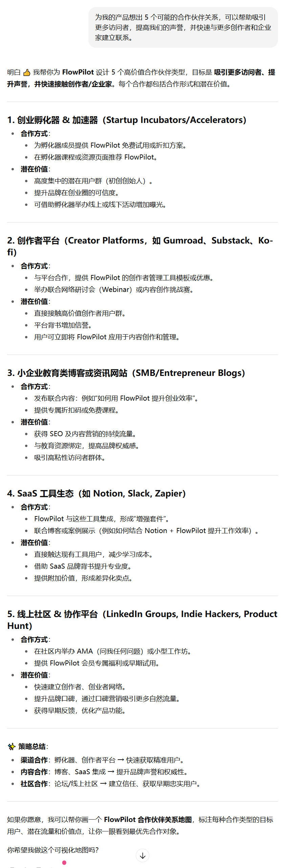
Task: Click the bullet 获得 SEO 及内容营销的持续流量
Action: 85,434
